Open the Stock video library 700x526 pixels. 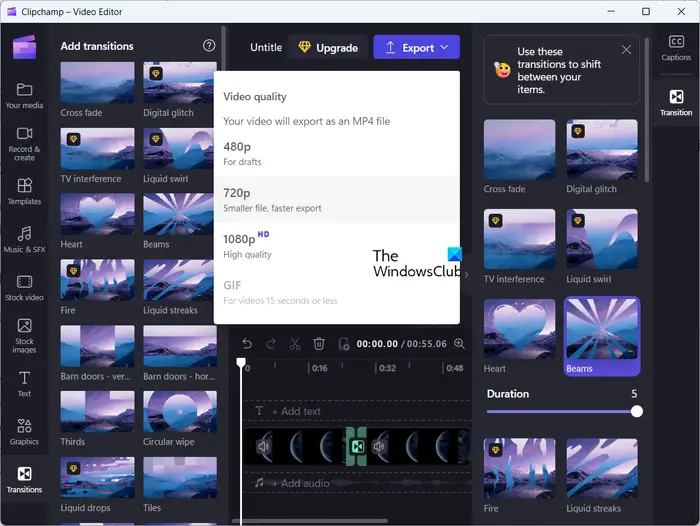click(x=24, y=288)
